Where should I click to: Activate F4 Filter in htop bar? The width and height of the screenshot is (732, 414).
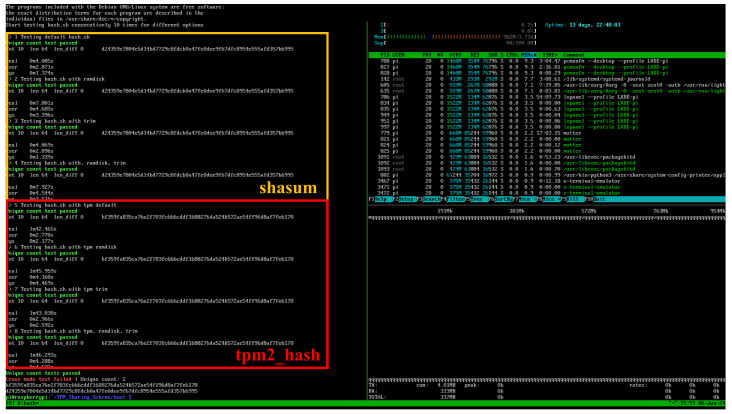tap(454, 199)
